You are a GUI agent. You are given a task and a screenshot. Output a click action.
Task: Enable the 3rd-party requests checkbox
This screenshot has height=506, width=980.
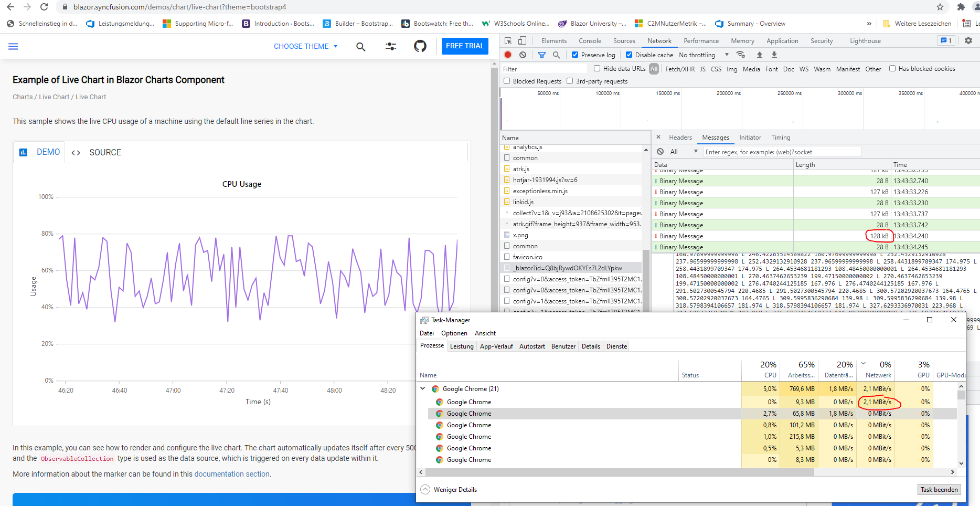click(570, 81)
